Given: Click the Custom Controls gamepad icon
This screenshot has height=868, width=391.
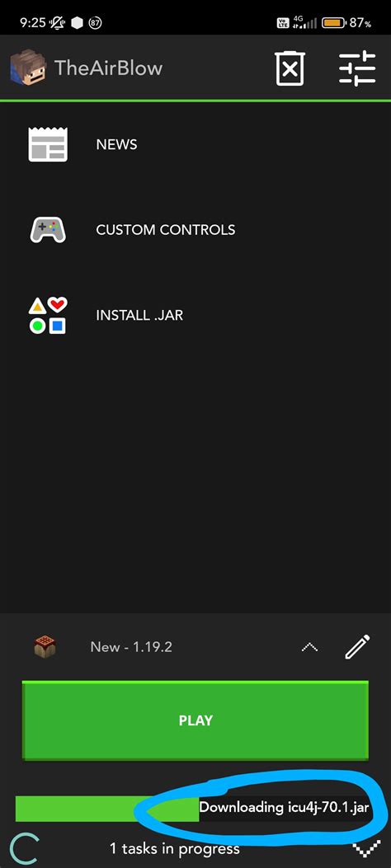Looking at the screenshot, I should 48,230.
